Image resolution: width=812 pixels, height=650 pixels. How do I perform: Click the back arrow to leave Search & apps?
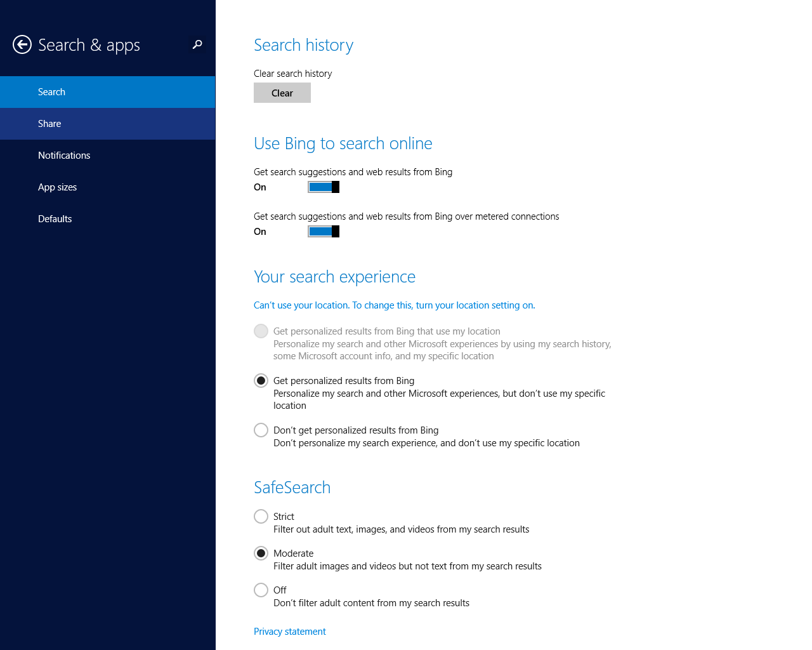coord(22,44)
